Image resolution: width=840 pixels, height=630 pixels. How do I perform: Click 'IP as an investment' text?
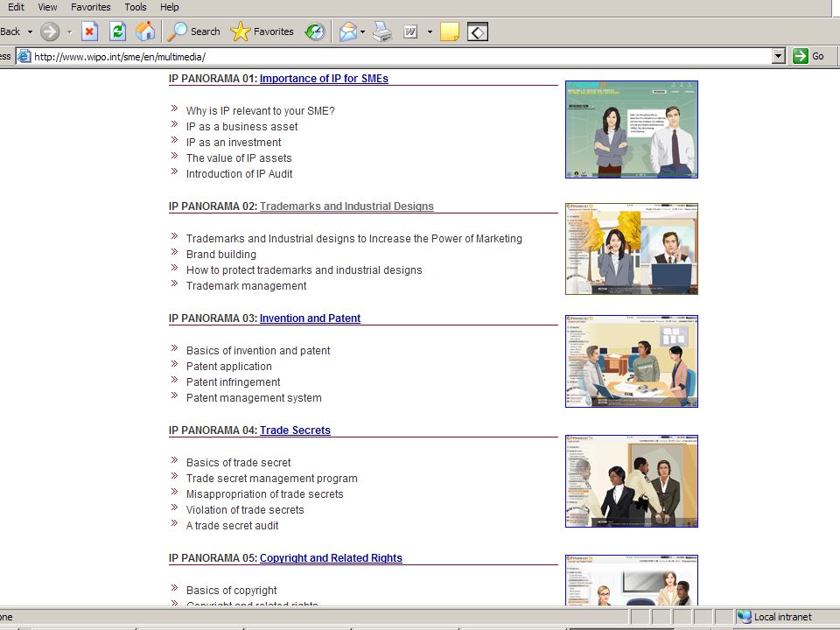[x=234, y=143]
